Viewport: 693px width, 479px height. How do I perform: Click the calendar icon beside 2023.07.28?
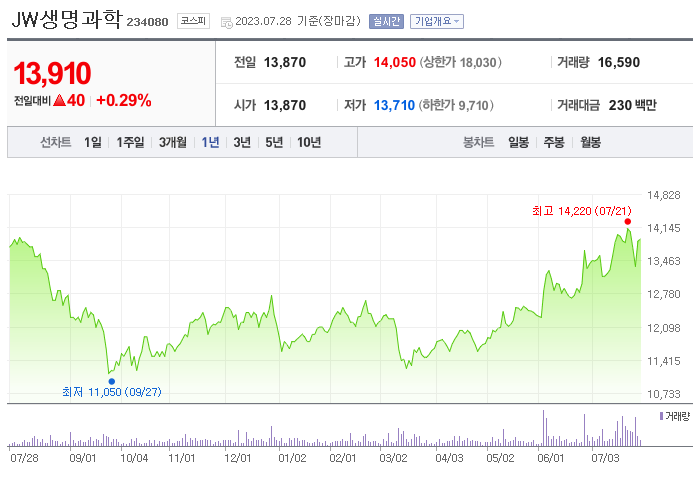pos(226,23)
